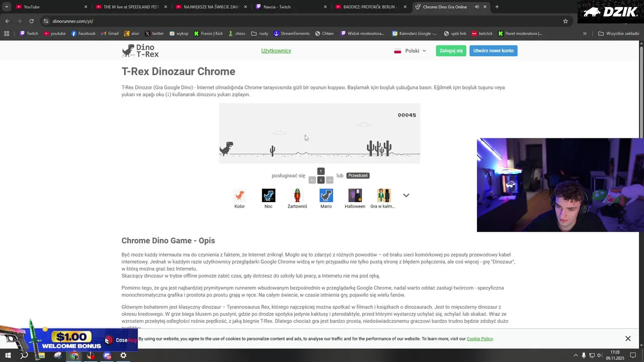Select the Gra w kalm... dino skin

383,199
